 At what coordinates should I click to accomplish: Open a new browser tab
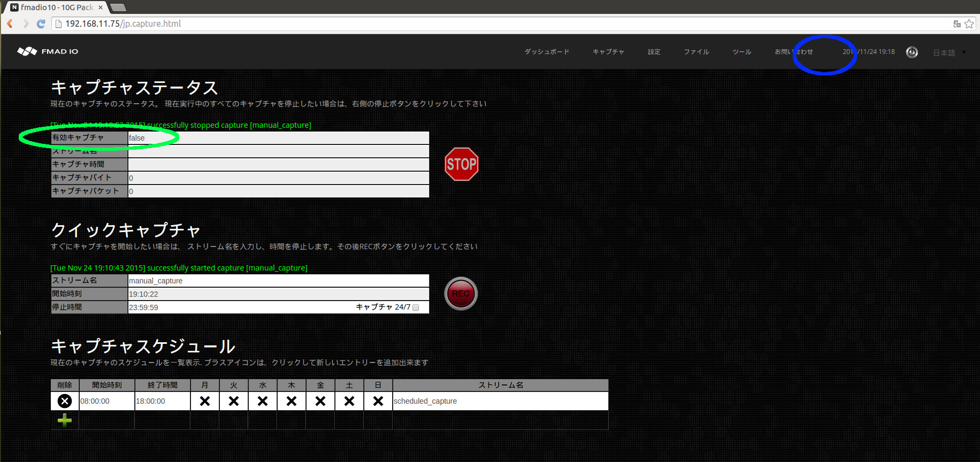point(118,7)
